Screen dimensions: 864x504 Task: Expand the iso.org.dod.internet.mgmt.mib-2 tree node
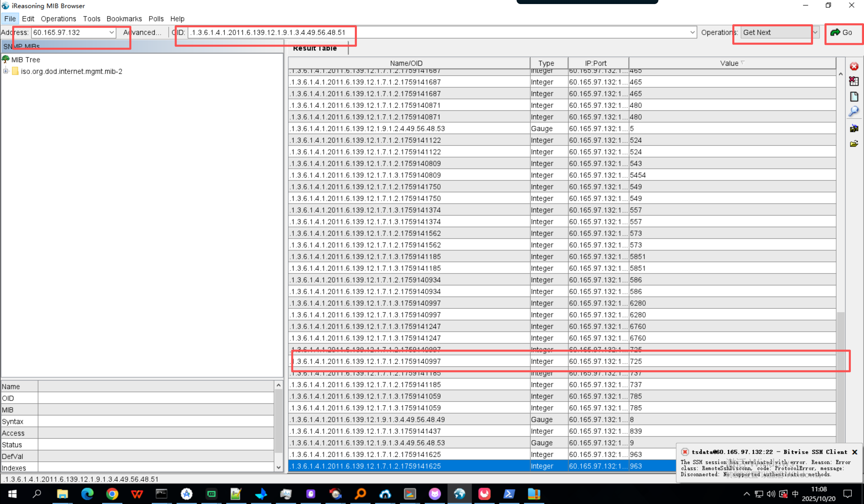[x=6, y=71]
